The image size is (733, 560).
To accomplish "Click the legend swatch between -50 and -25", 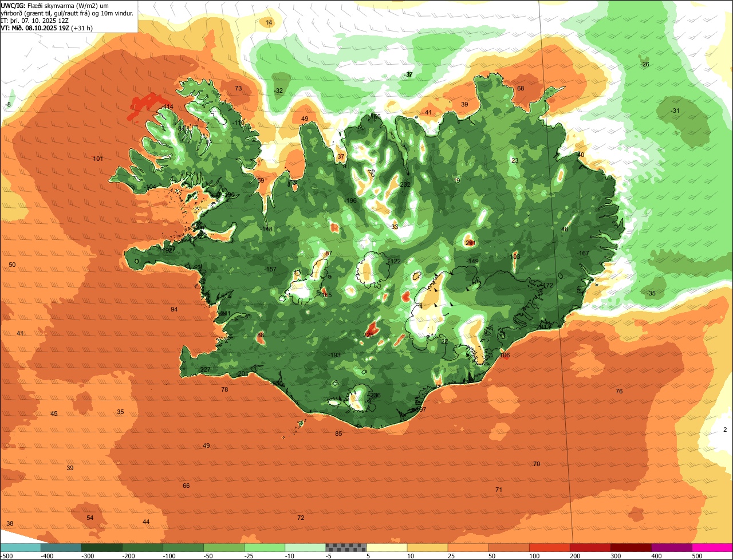I will coord(224,547).
